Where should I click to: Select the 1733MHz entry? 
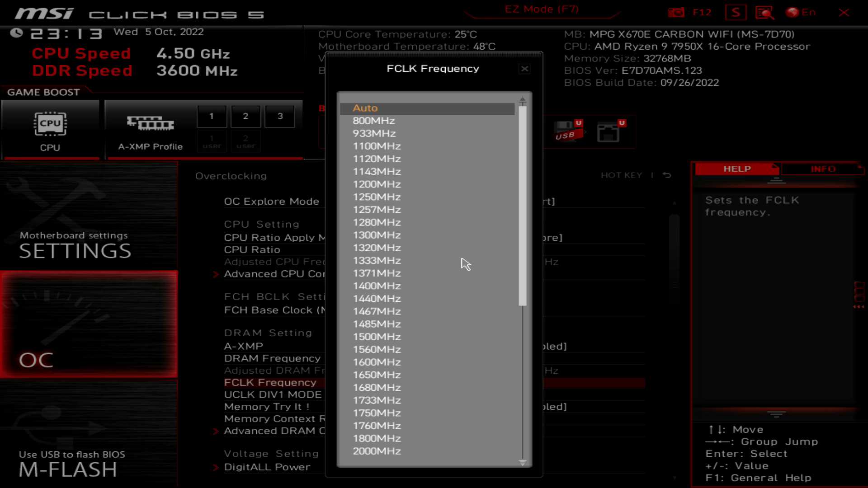(x=427, y=400)
